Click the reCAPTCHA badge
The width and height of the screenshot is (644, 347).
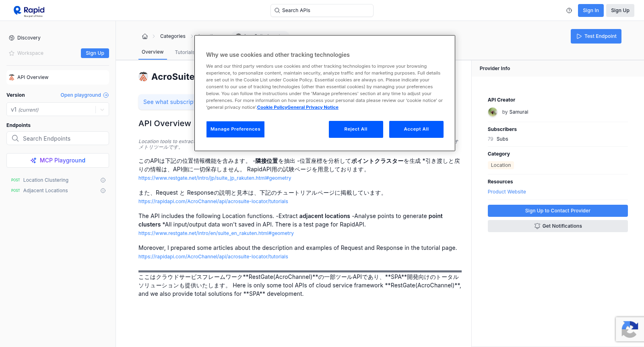click(x=630, y=329)
